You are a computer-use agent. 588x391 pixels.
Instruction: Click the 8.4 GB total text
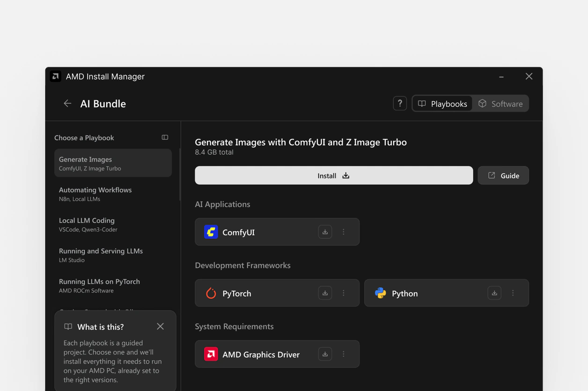(x=214, y=152)
